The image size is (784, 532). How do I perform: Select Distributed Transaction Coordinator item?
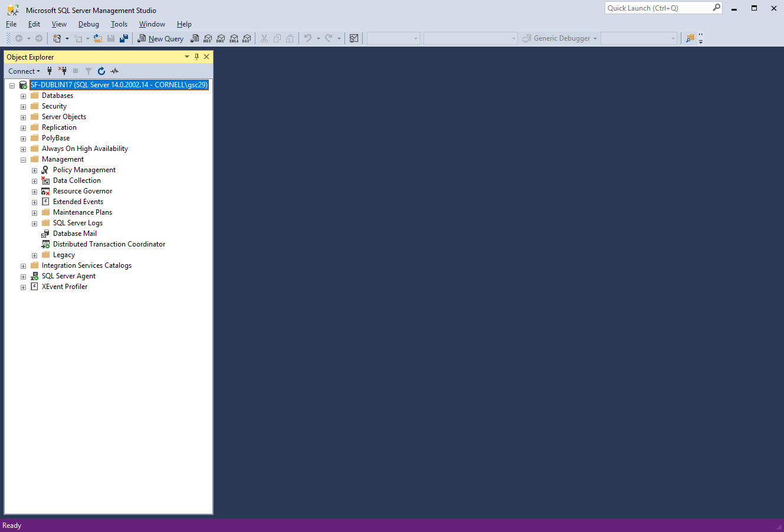(109, 244)
